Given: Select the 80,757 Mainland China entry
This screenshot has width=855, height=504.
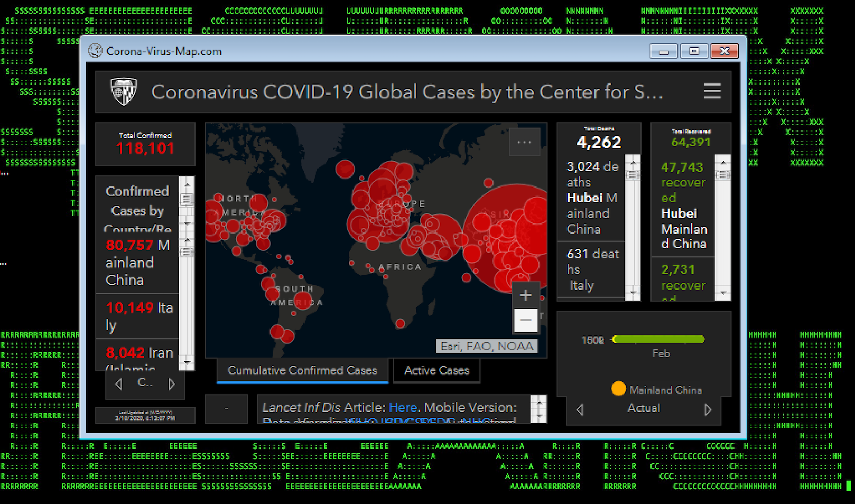Looking at the screenshot, I should point(137,263).
